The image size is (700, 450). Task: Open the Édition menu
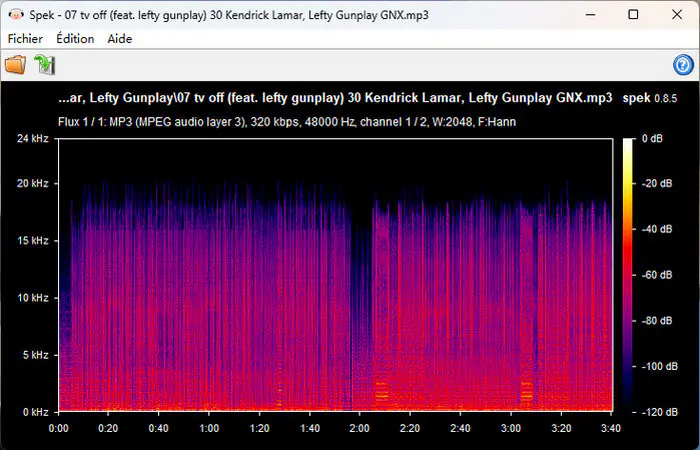[x=75, y=39]
